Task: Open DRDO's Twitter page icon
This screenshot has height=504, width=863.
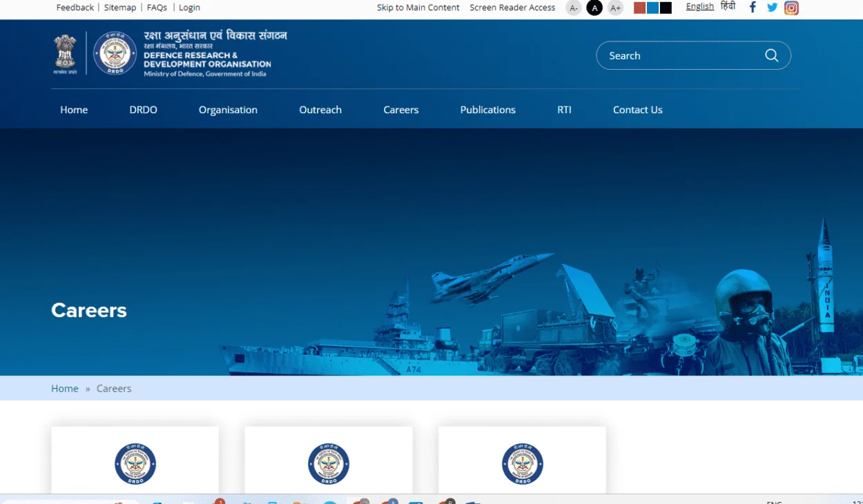Action: pos(772,8)
